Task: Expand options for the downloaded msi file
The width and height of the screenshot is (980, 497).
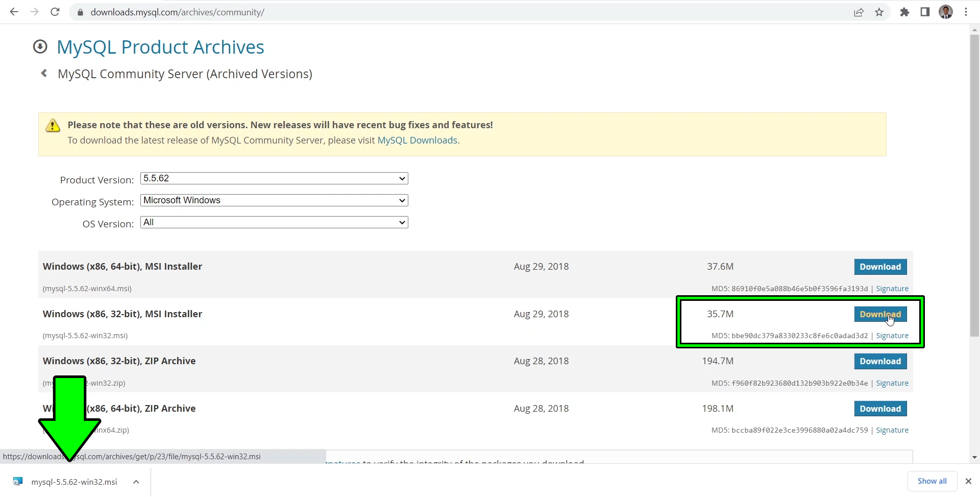Action: (x=136, y=481)
